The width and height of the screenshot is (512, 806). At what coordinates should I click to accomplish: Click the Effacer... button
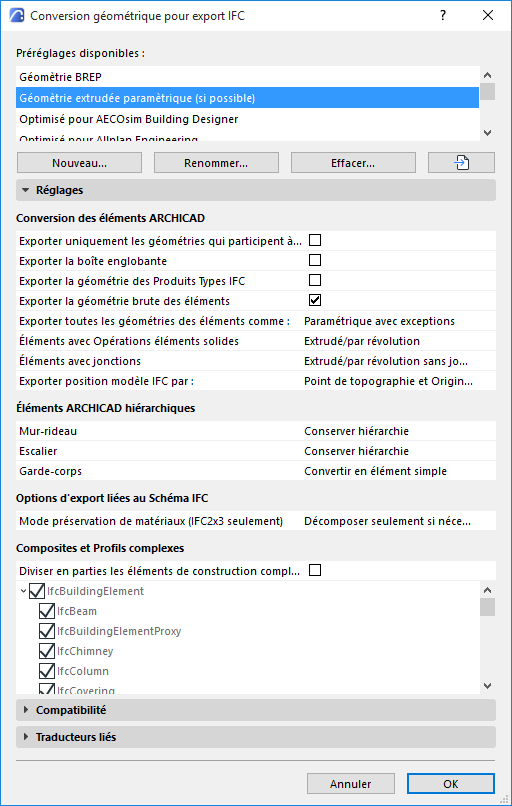(x=353, y=163)
